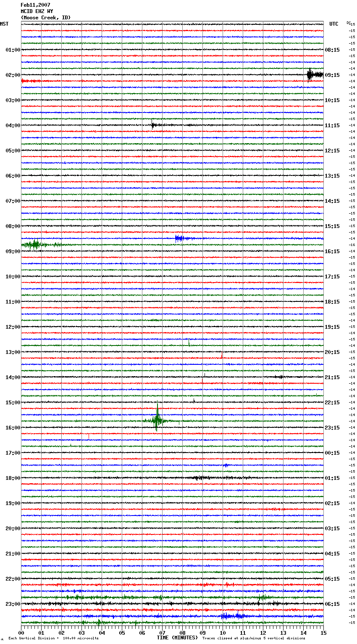This screenshot has height=644, width=357.
Task: Select the 23:00 MST hour label
Action: pos(13,604)
